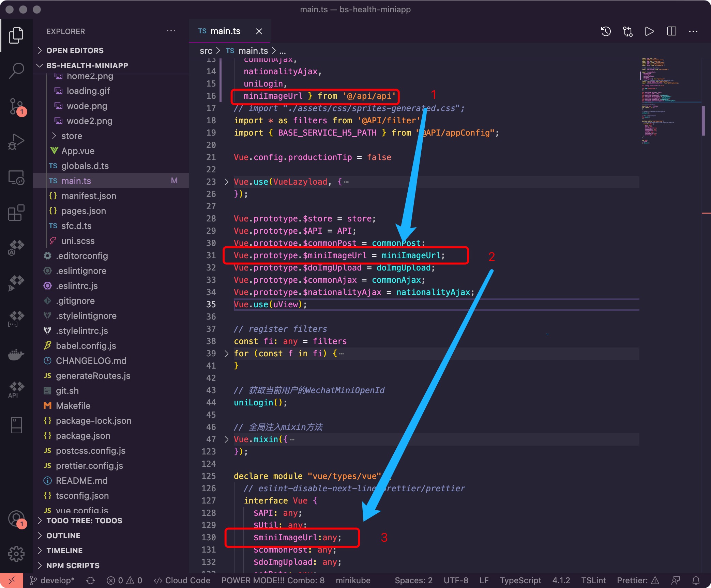The height and width of the screenshot is (588, 711).
Task: Open the Makefile in explorer
Action: (73, 406)
